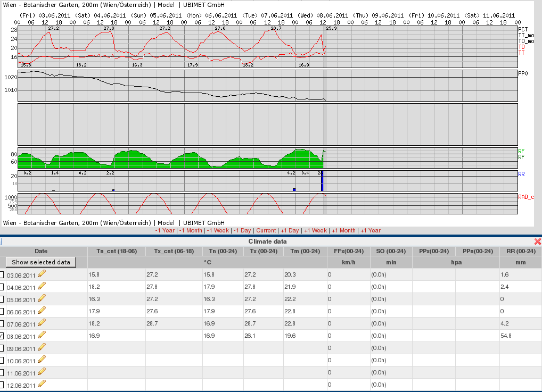The width and height of the screenshot is (542, 392).
Task: Select the 19.6 Tm value for 08.06.2011
Action: [x=305, y=336]
